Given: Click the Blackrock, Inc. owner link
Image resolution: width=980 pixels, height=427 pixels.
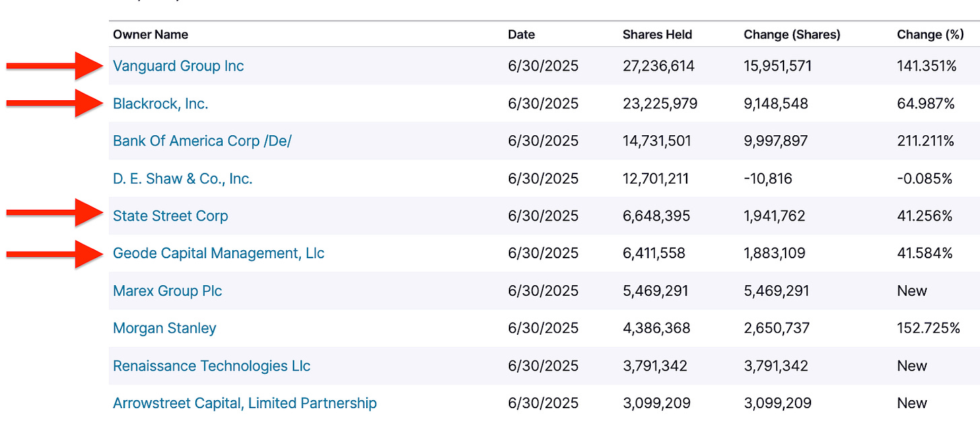Looking at the screenshot, I should click(x=160, y=104).
